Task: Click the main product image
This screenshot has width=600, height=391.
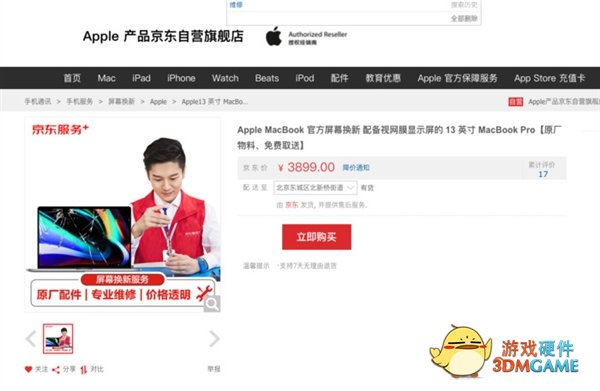Action: [122, 215]
